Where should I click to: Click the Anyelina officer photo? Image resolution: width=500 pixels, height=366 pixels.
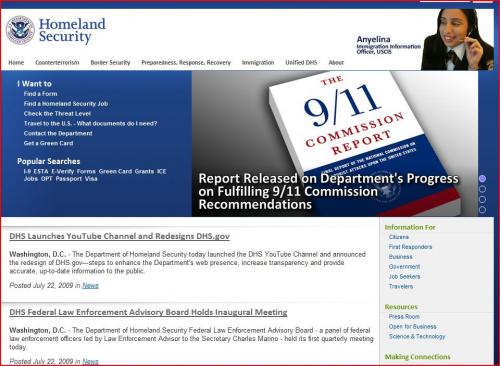click(457, 39)
